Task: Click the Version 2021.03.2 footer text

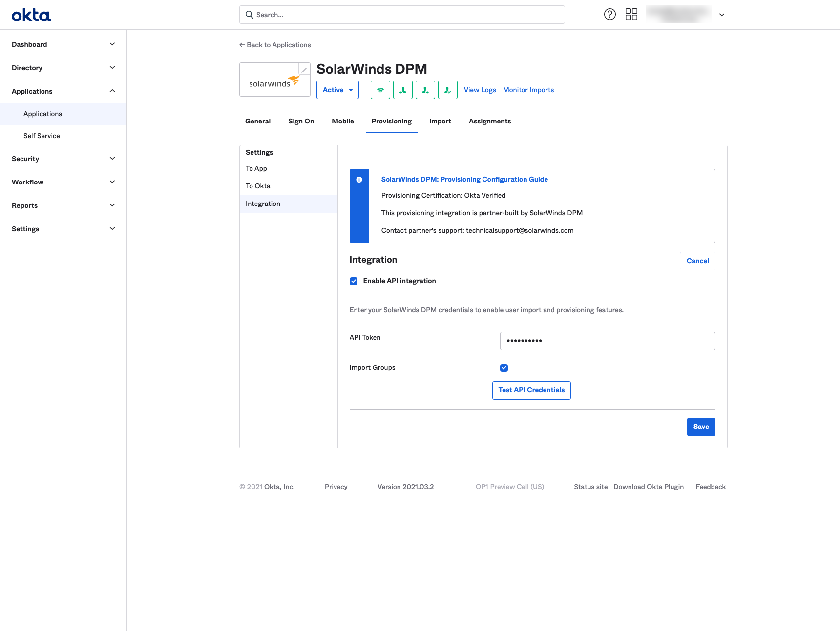Action: 405,487
